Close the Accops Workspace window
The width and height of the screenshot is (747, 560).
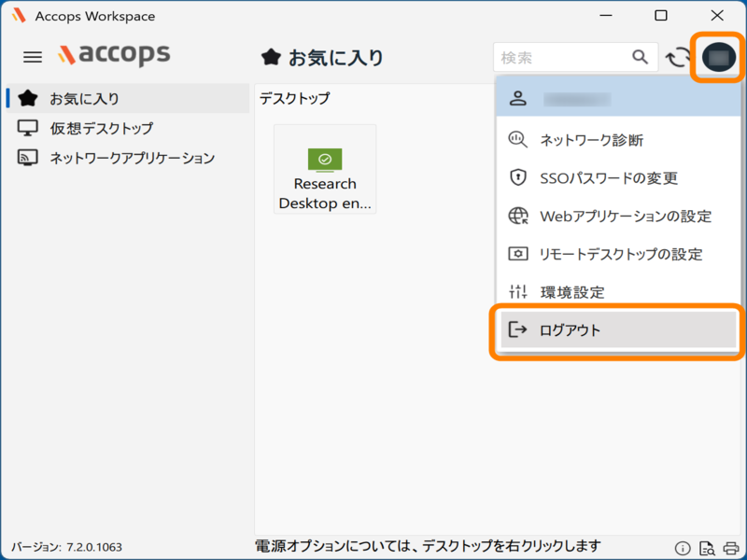tap(717, 16)
